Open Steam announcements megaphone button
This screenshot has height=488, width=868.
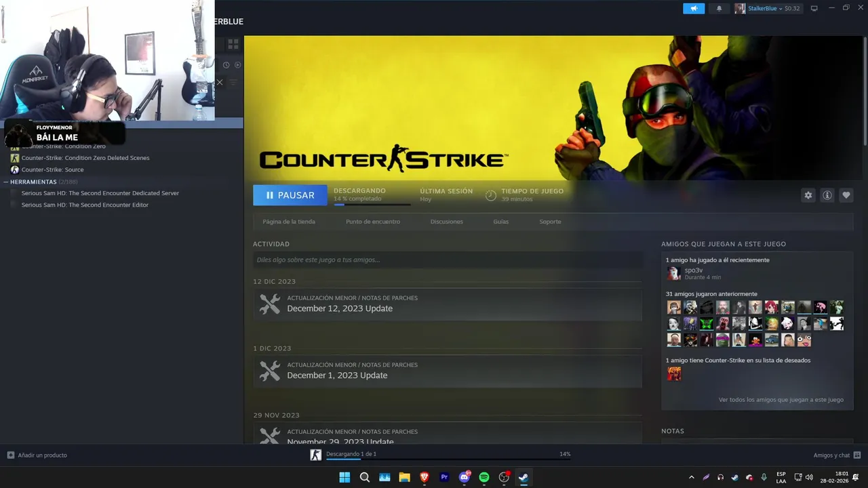pyautogui.click(x=694, y=8)
